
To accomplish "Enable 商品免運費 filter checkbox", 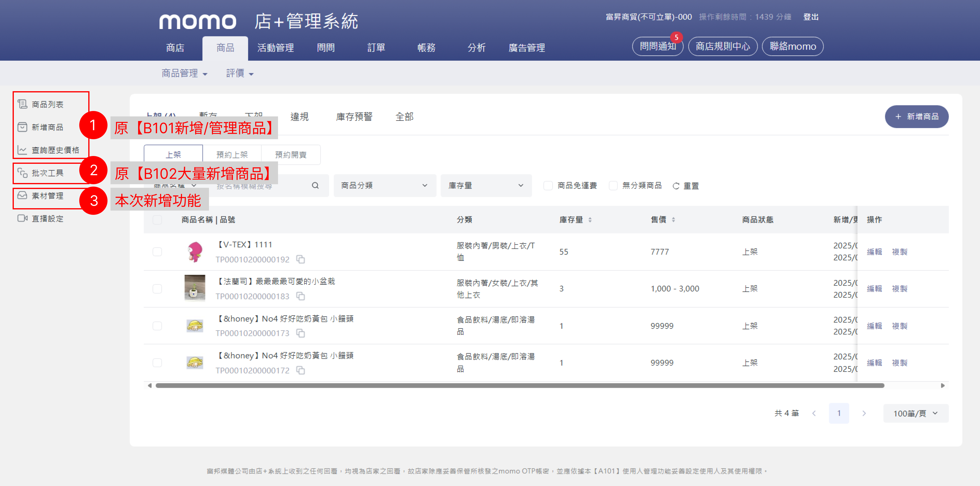I will pos(548,185).
